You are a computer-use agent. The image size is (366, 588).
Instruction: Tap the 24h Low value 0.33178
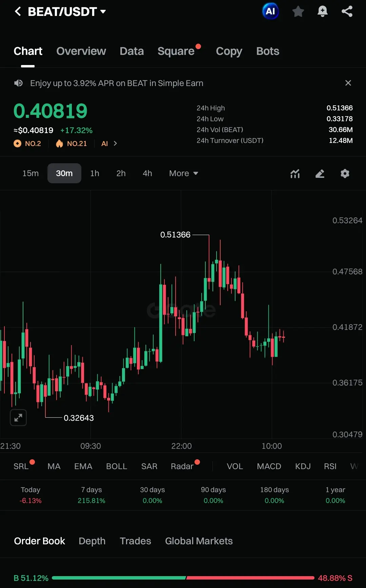point(340,119)
